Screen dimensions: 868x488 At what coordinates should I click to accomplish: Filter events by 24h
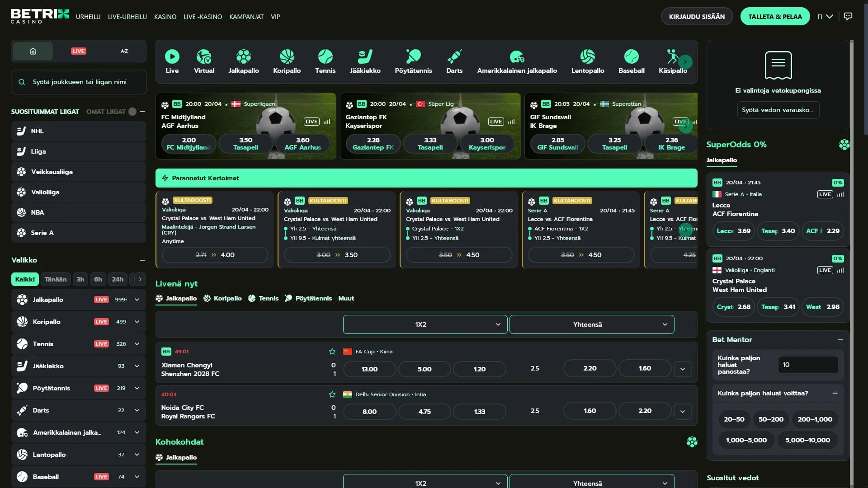118,279
